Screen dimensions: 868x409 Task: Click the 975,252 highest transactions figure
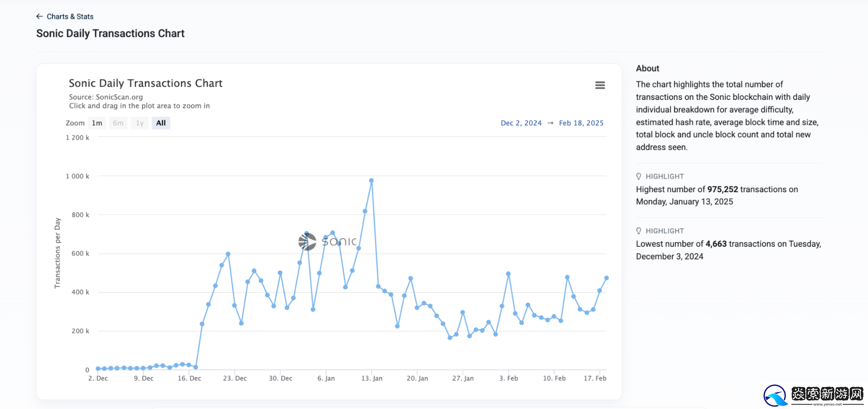[722, 189]
